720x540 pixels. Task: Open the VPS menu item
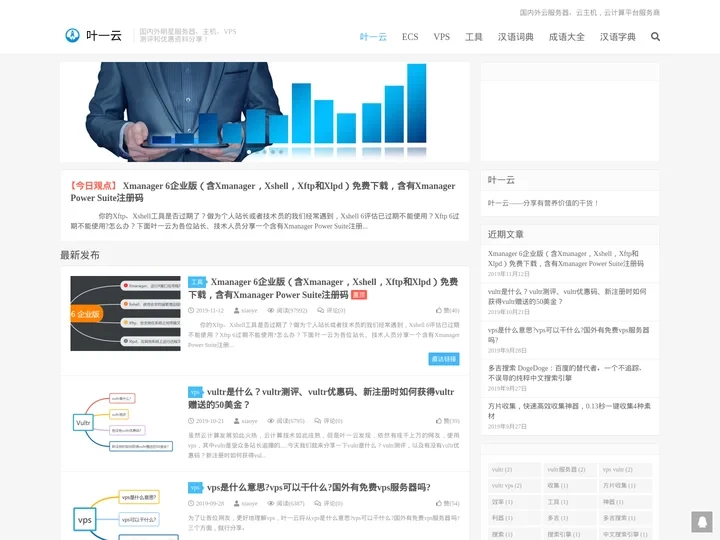coord(442,37)
